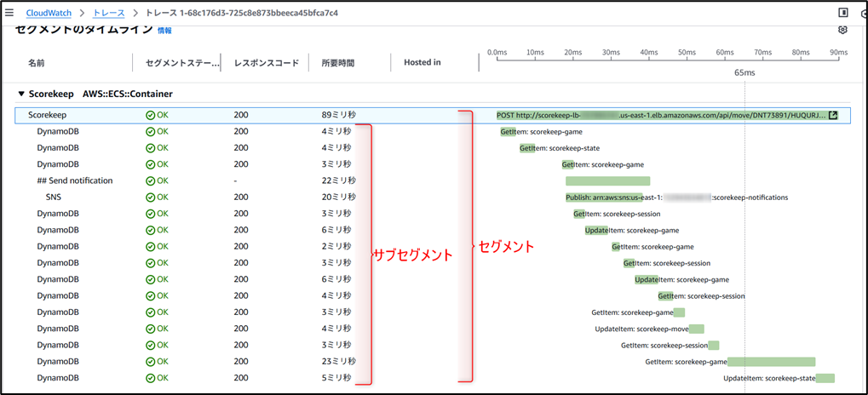Go to CloudWatch breadcrumb link
This screenshot has width=868, height=395.
[49, 14]
